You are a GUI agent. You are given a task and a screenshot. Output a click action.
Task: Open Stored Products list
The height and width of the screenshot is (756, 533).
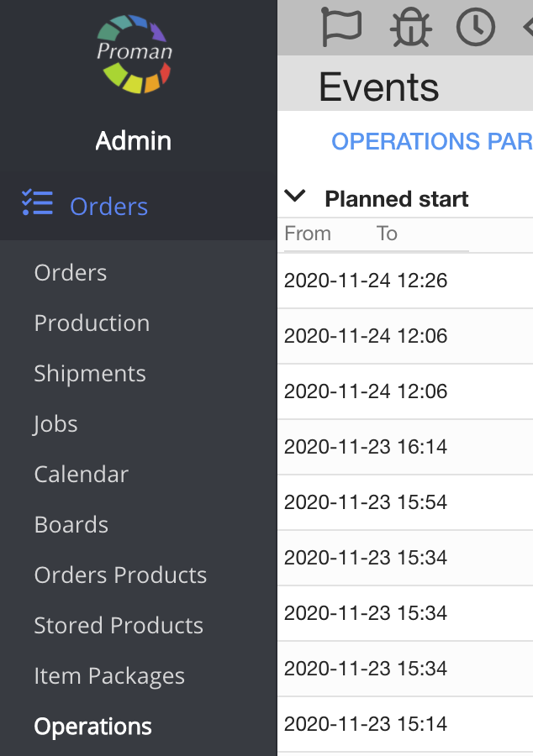(x=119, y=626)
